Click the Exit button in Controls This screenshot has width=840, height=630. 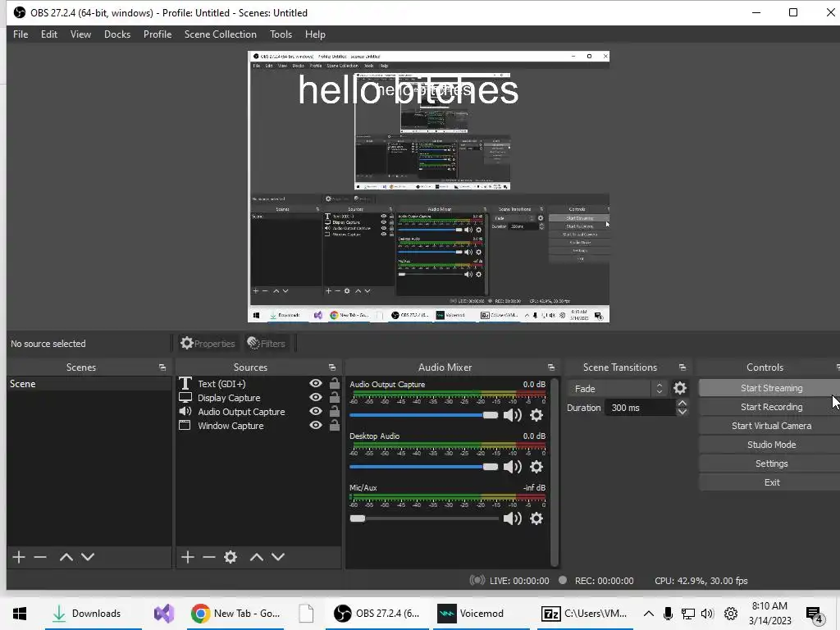point(770,482)
